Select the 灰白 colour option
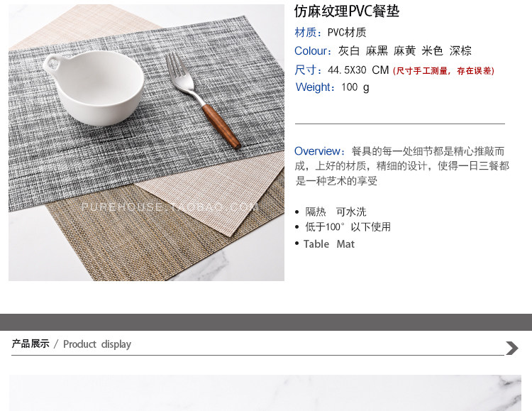This screenshot has width=532, height=411. 349,51
